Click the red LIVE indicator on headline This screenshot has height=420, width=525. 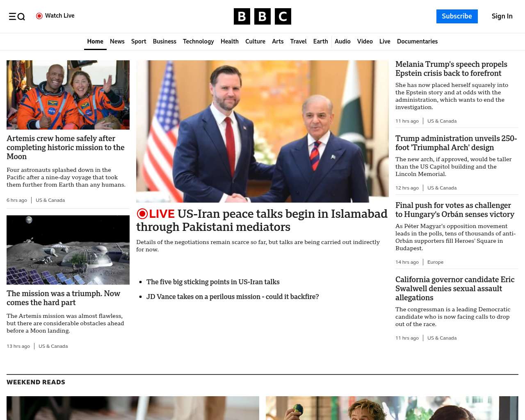(x=156, y=214)
